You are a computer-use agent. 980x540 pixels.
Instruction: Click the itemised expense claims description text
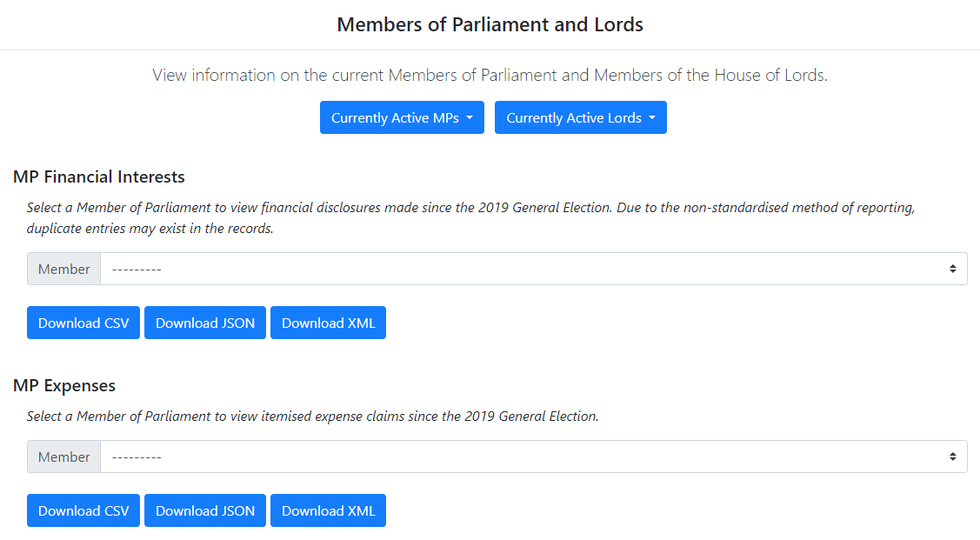[313, 417]
